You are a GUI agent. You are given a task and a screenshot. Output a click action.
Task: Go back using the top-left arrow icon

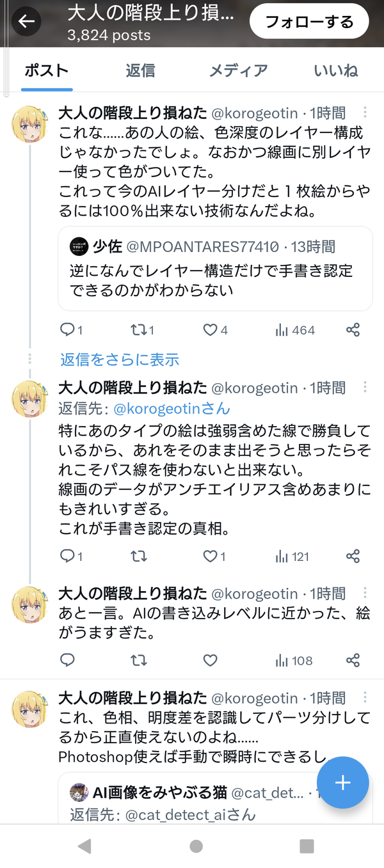[x=26, y=22]
